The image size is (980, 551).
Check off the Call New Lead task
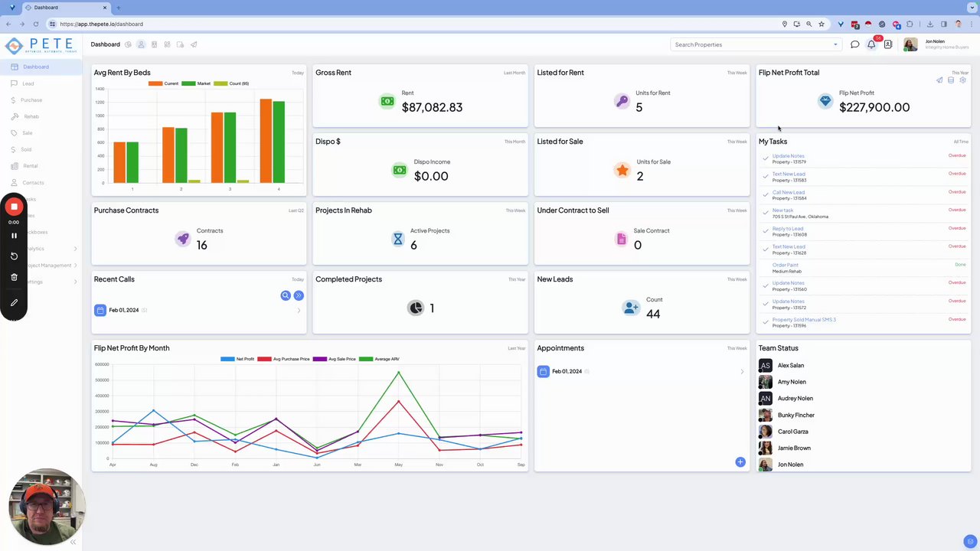(x=765, y=195)
